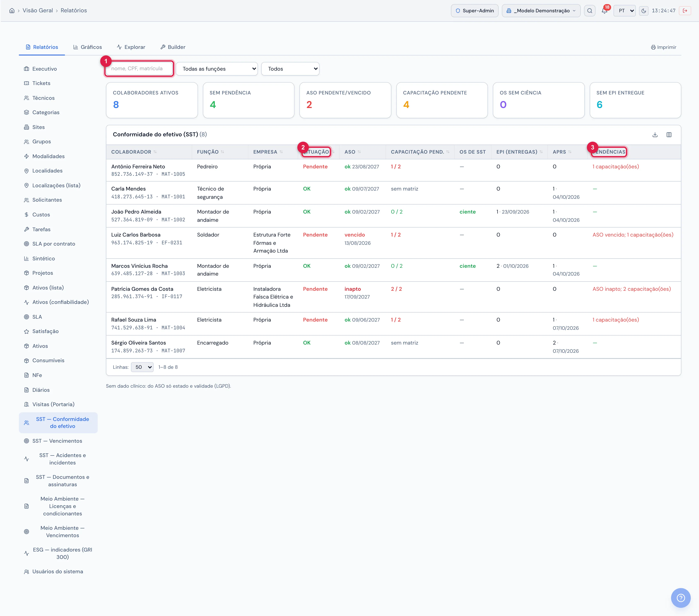Open the Todas as funções dropdown
699x616 pixels.
pos(217,69)
